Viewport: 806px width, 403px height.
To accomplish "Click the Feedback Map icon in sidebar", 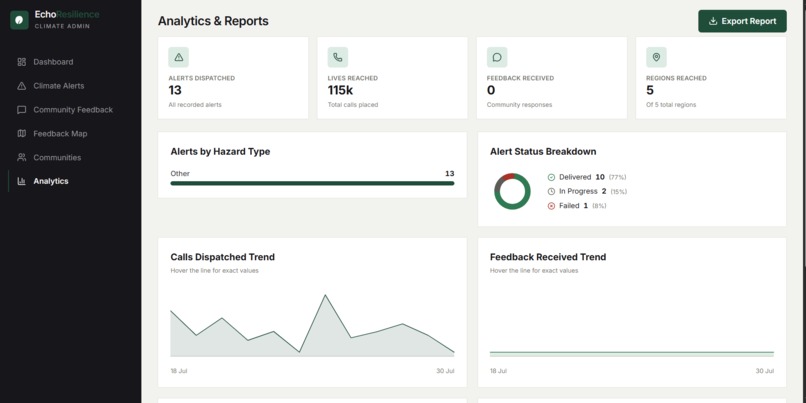I will pyautogui.click(x=22, y=134).
